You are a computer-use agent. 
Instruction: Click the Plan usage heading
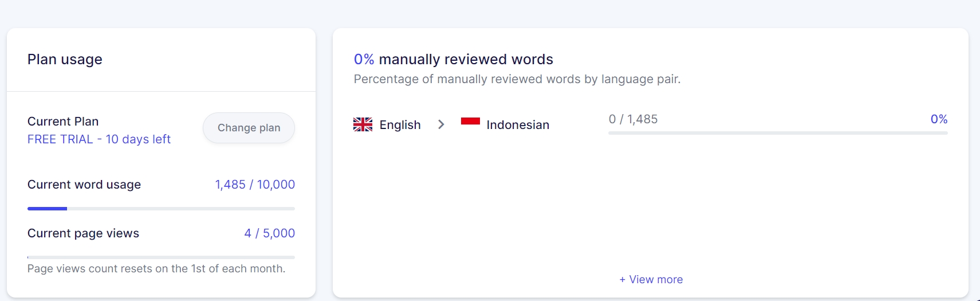[65, 60]
